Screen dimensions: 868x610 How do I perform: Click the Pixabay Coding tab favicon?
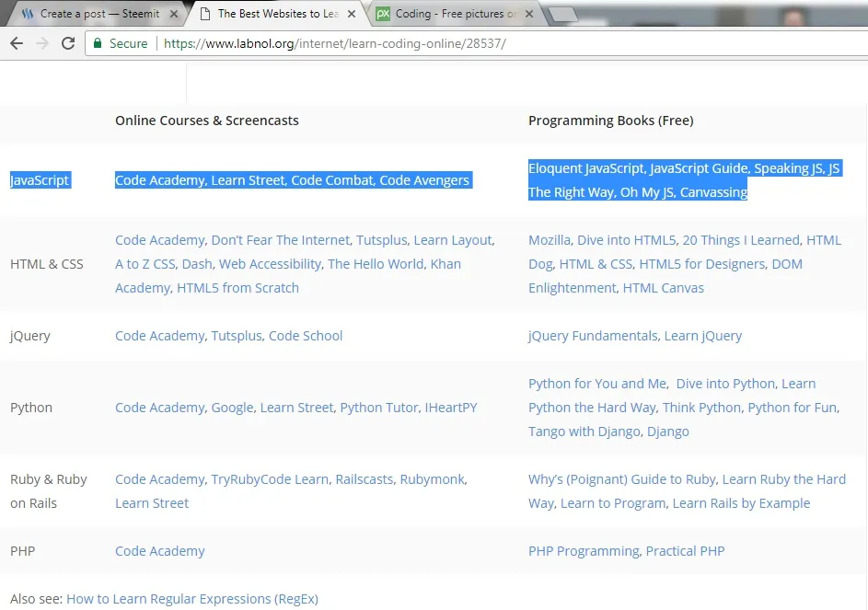[383, 14]
